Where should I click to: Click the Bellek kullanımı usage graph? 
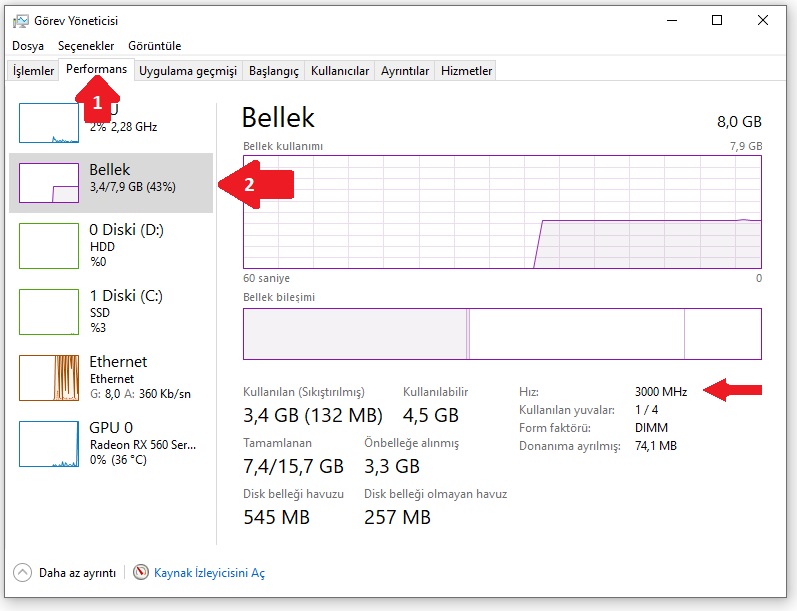(x=502, y=212)
